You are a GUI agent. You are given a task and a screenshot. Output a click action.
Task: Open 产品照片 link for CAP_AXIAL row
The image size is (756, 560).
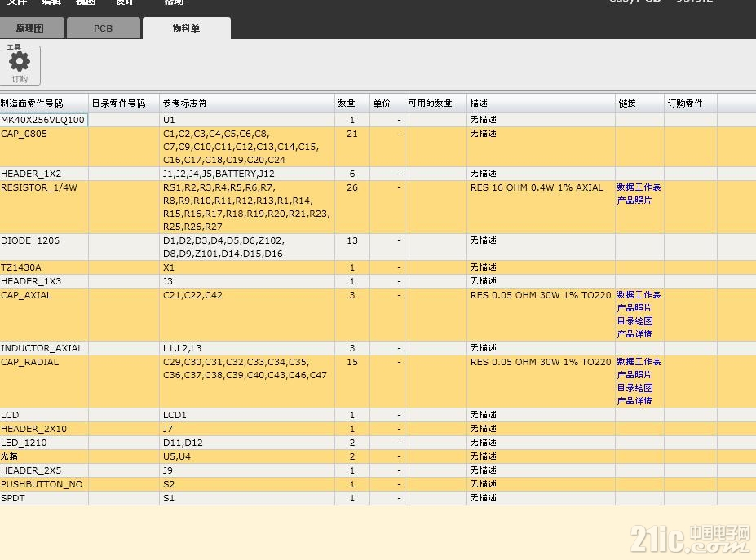[634, 308]
